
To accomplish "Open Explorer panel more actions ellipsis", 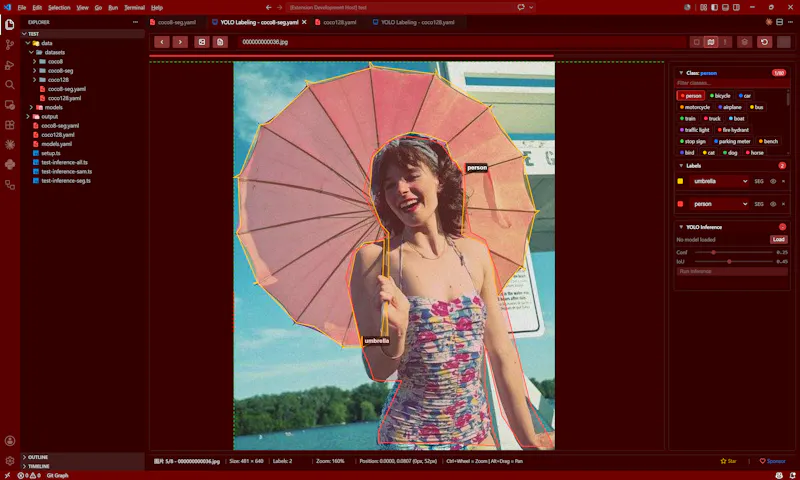I will pos(135,22).
